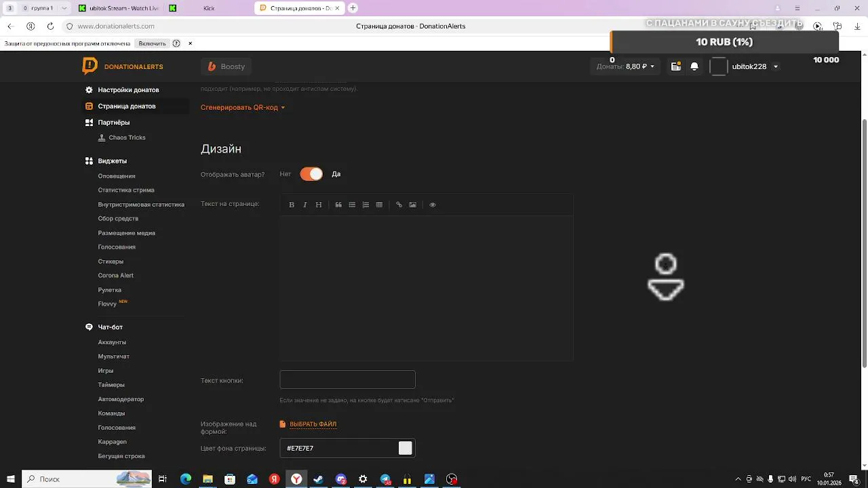Open the 'Игры' sidebar item
The height and width of the screenshot is (488, 868).
(106, 371)
